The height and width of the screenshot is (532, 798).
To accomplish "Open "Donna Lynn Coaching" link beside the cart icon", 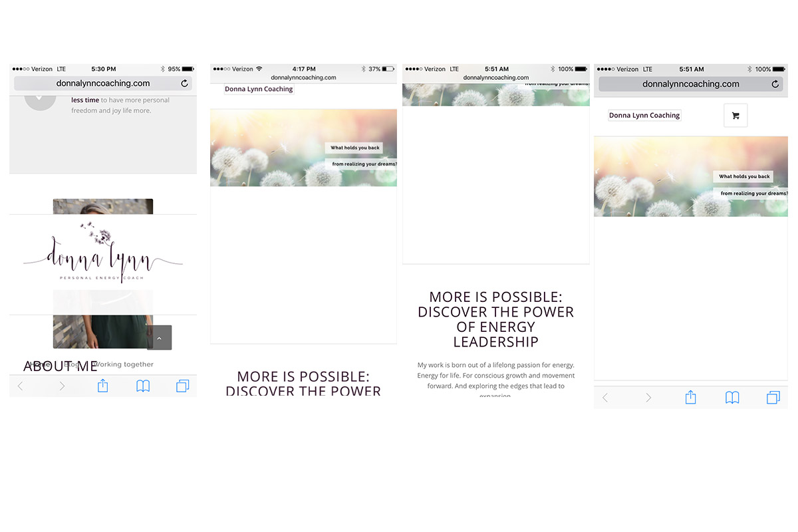I will pyautogui.click(x=644, y=116).
